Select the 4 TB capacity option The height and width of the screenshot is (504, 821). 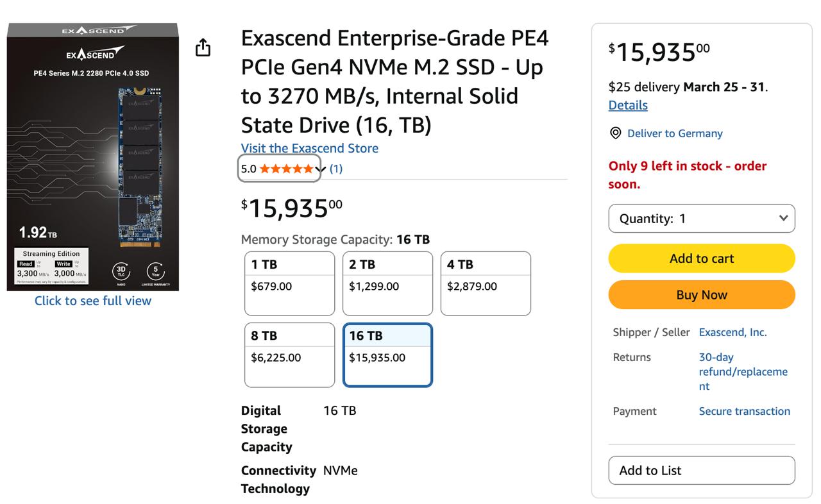(486, 283)
